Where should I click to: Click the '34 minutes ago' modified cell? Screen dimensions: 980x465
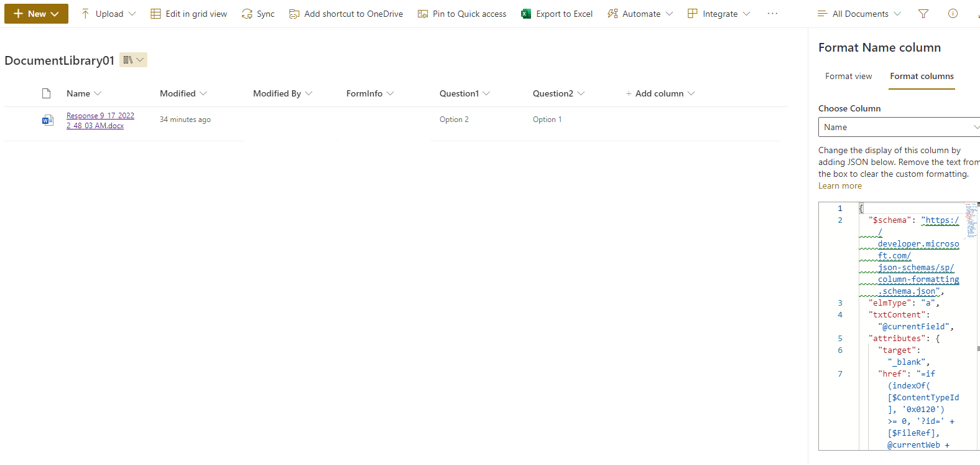click(x=185, y=120)
